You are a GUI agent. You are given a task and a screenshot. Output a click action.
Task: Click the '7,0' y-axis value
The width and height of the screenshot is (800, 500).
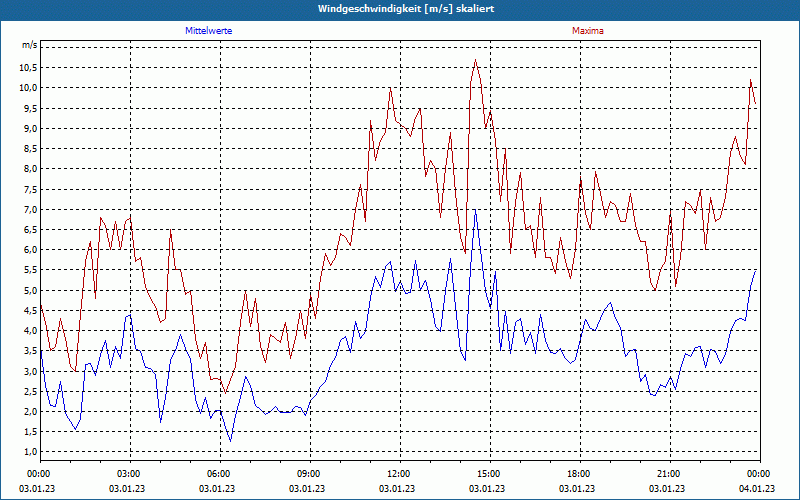click(31, 209)
